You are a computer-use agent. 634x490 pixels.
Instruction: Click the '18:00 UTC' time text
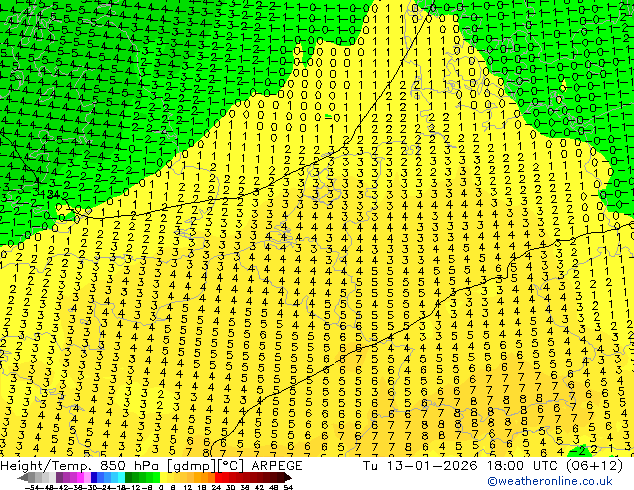pyautogui.click(x=523, y=466)
